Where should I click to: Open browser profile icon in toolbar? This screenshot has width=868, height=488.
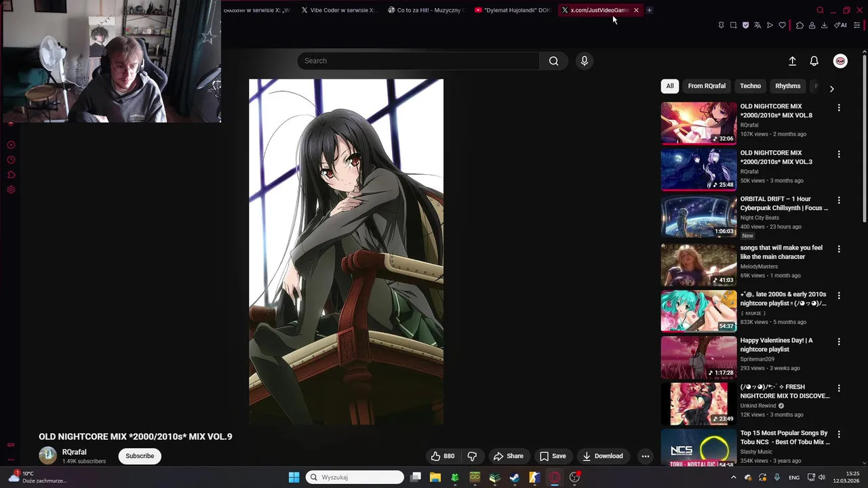click(812, 25)
